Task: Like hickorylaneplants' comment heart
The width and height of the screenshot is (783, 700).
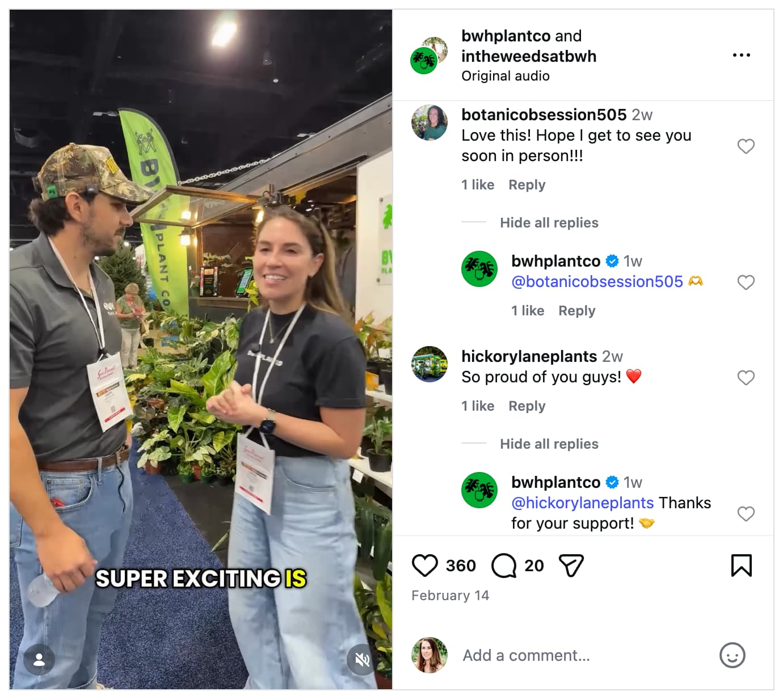Action: click(746, 377)
